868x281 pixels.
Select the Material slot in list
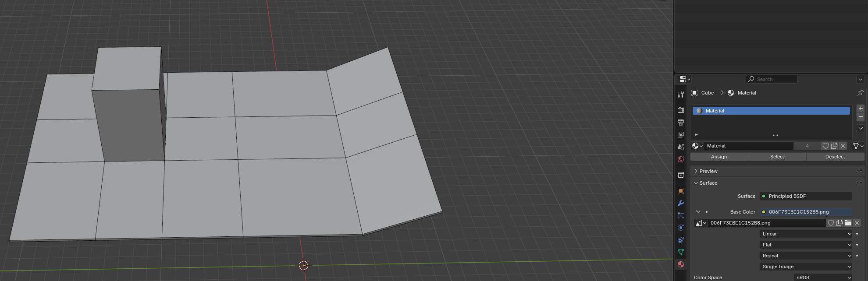click(771, 111)
